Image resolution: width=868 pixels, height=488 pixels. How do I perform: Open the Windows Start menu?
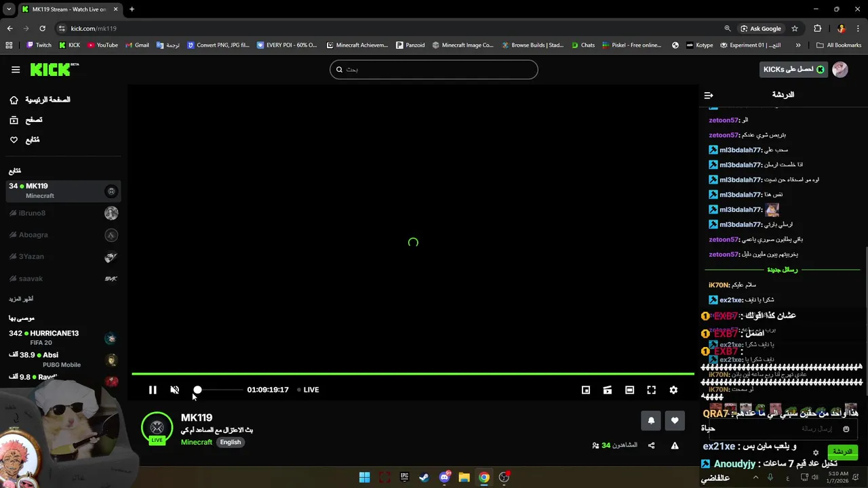[364, 477]
